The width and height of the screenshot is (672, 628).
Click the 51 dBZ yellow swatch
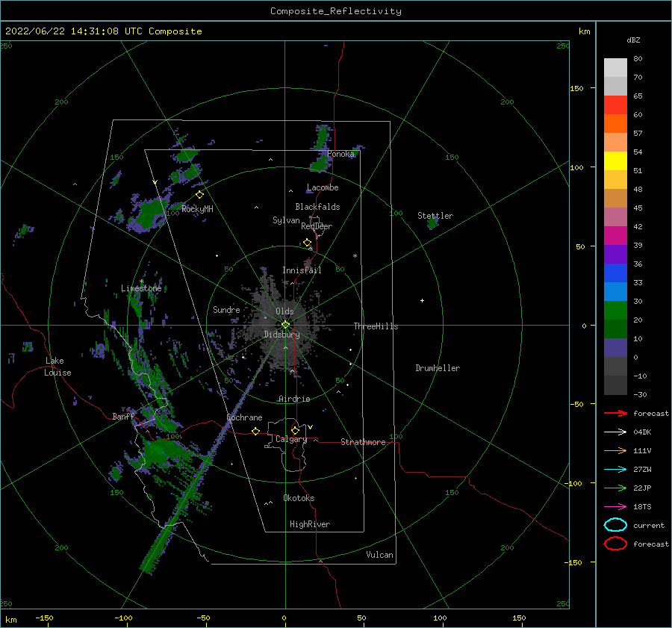[615, 161]
